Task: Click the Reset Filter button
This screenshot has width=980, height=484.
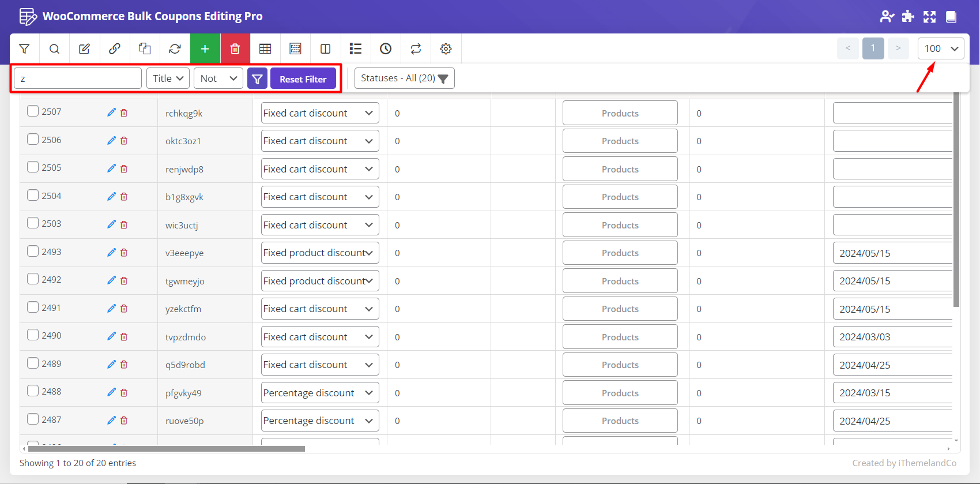Action: [303, 79]
